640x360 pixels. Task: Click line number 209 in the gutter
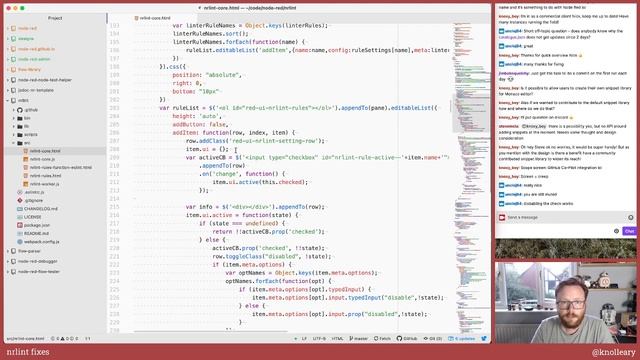pos(114,158)
